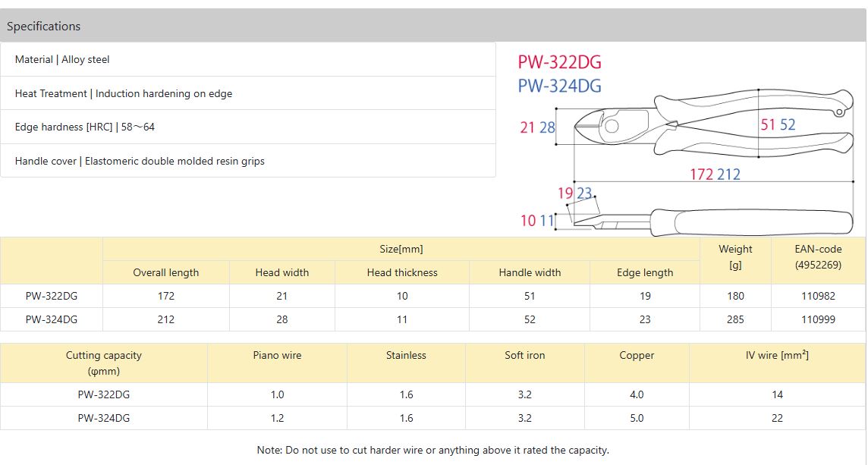
Task: Click the Specifications section header
Action: coord(44,27)
